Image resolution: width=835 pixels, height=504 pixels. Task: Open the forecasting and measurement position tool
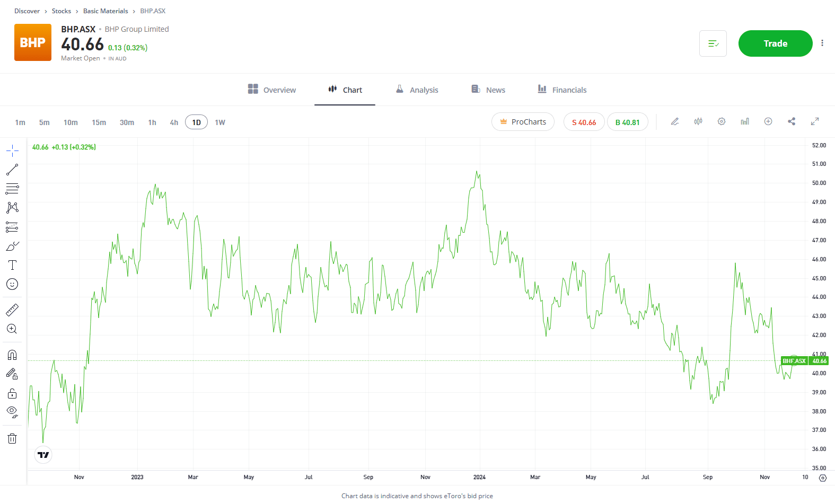click(x=12, y=227)
